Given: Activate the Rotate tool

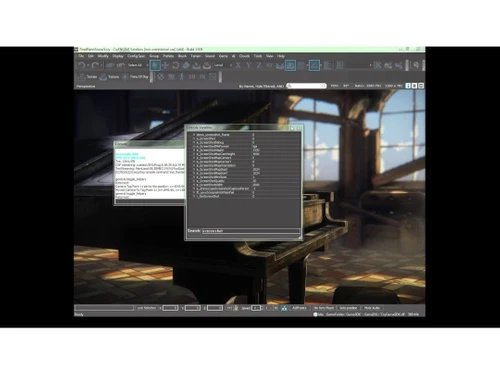Looking at the screenshot, I should pyautogui.click(x=176, y=65).
